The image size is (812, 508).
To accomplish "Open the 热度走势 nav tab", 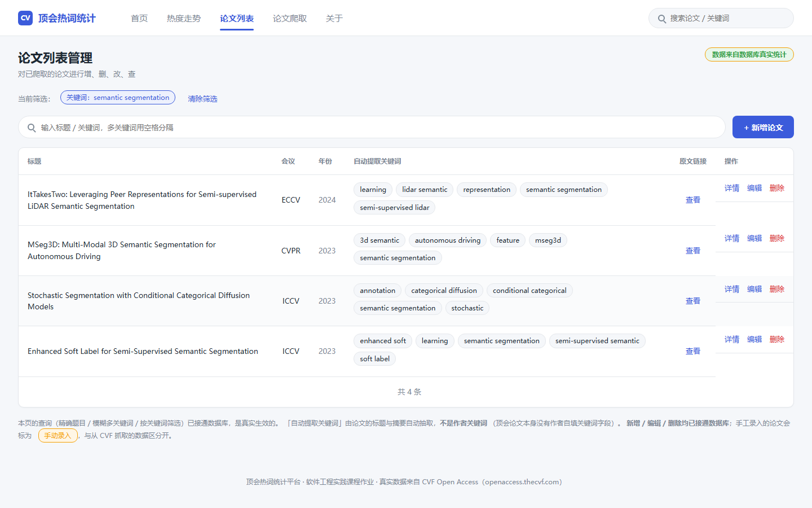I will pos(184,19).
